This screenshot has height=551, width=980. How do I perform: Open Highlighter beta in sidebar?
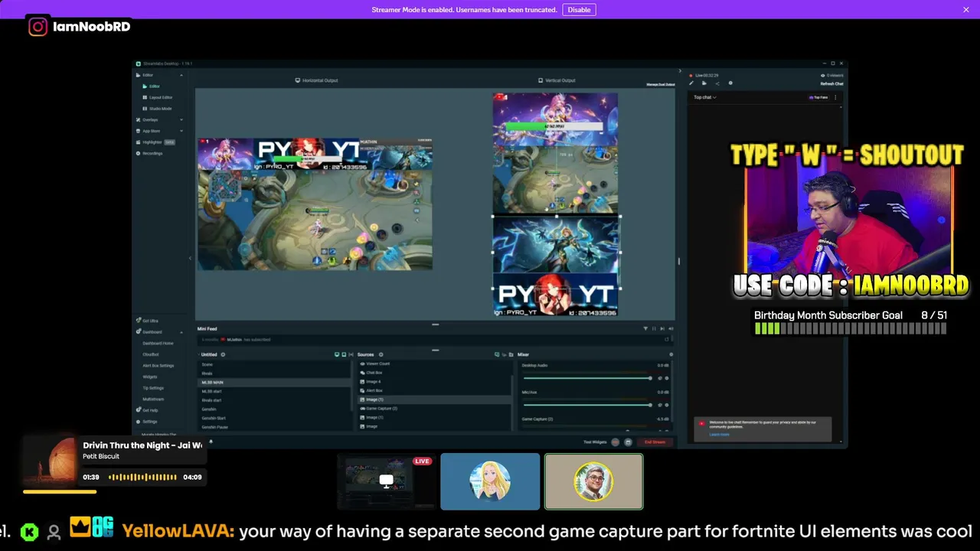155,142
